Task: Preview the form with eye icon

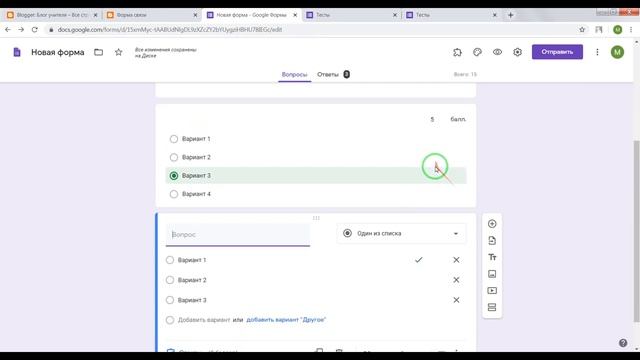Action: coord(497,52)
